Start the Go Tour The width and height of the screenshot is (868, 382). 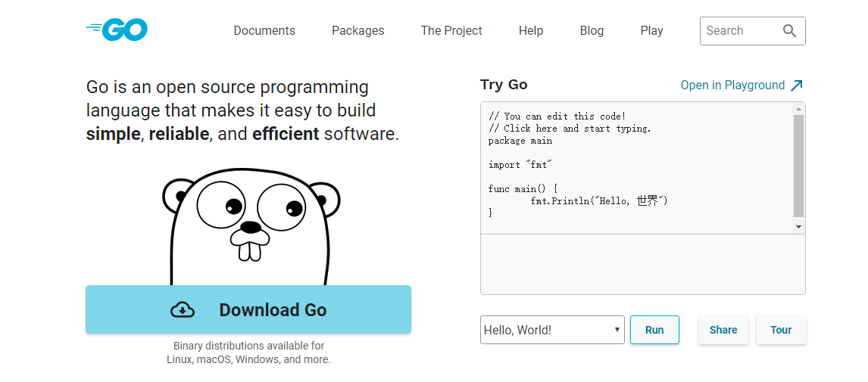coord(781,330)
